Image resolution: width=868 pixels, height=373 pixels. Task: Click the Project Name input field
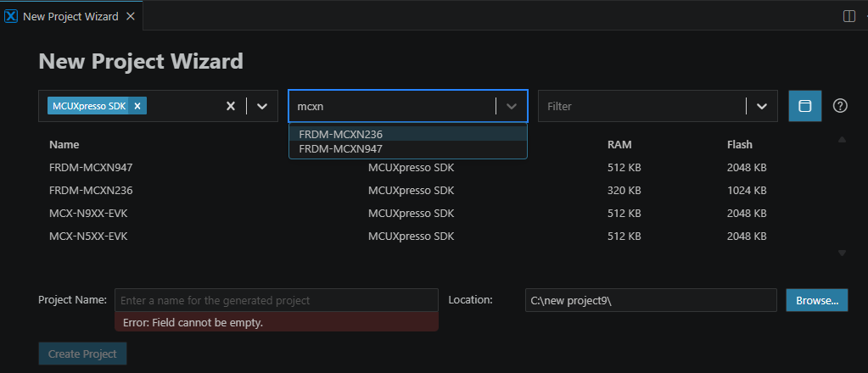click(x=277, y=300)
